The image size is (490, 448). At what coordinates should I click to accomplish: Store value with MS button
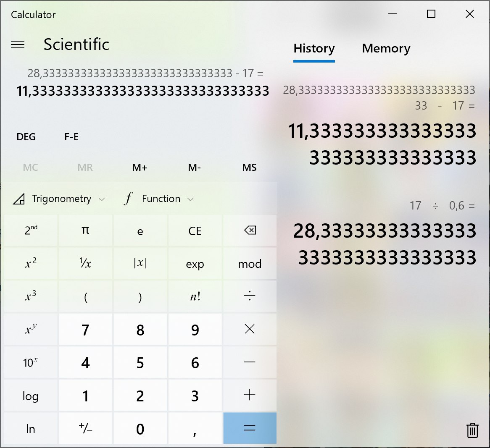249,168
